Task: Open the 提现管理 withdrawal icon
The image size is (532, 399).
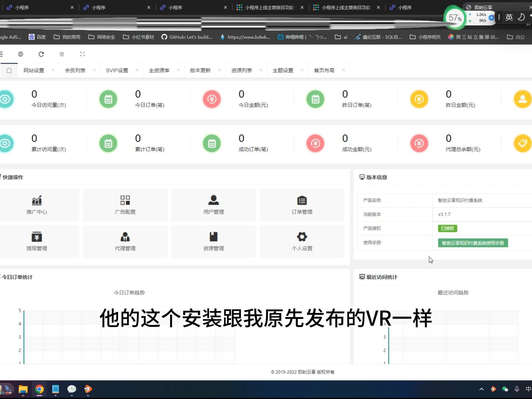Action: (37, 237)
